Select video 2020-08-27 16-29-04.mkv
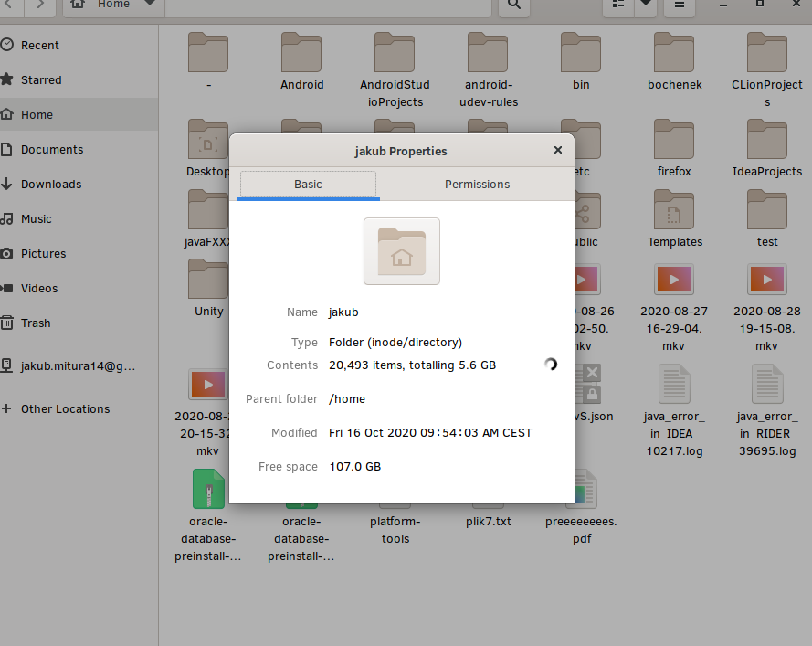The width and height of the screenshot is (812, 646). [x=674, y=308]
